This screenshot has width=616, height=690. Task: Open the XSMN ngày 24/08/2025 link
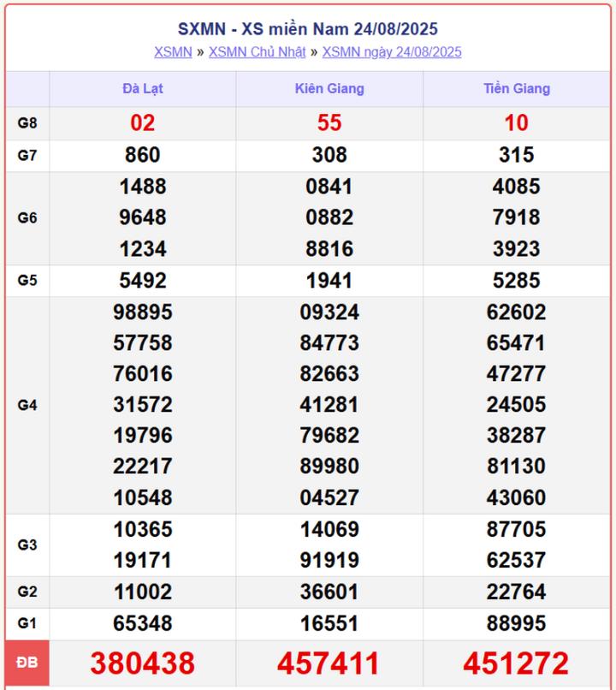pyautogui.click(x=392, y=52)
